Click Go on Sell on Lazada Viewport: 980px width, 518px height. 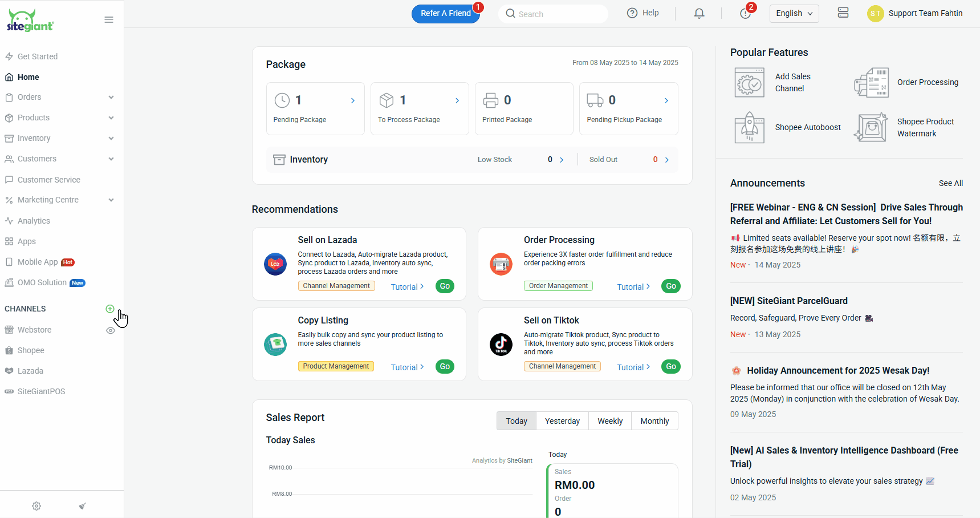coord(445,286)
